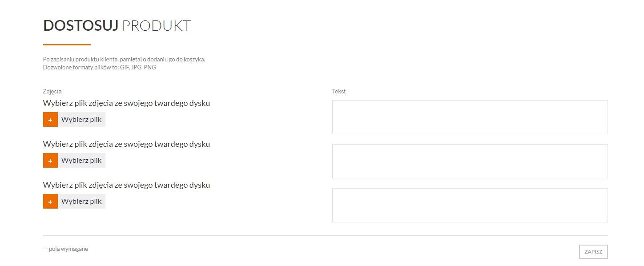Focus the third Tekst text area
Viewport: 644px width, 266px height.
pos(470,205)
